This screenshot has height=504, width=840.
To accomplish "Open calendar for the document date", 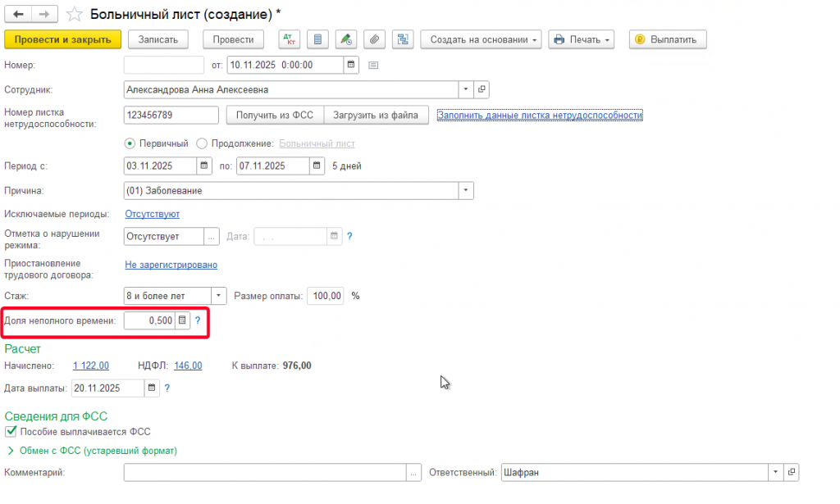I will pyautogui.click(x=351, y=65).
